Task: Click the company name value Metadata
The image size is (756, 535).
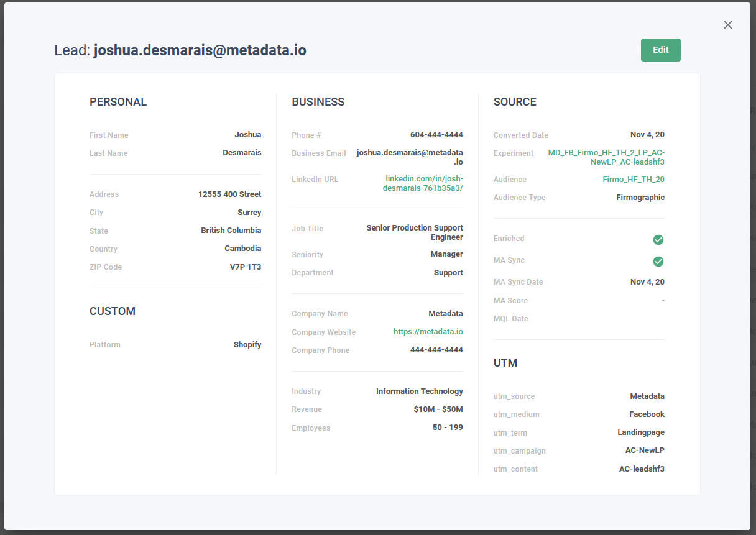Action: point(446,314)
